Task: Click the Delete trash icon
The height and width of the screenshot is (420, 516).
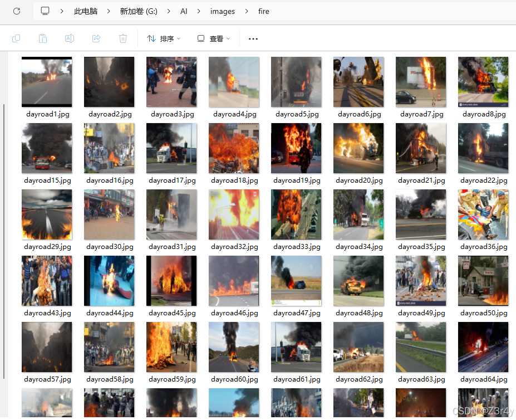Action: (123, 39)
